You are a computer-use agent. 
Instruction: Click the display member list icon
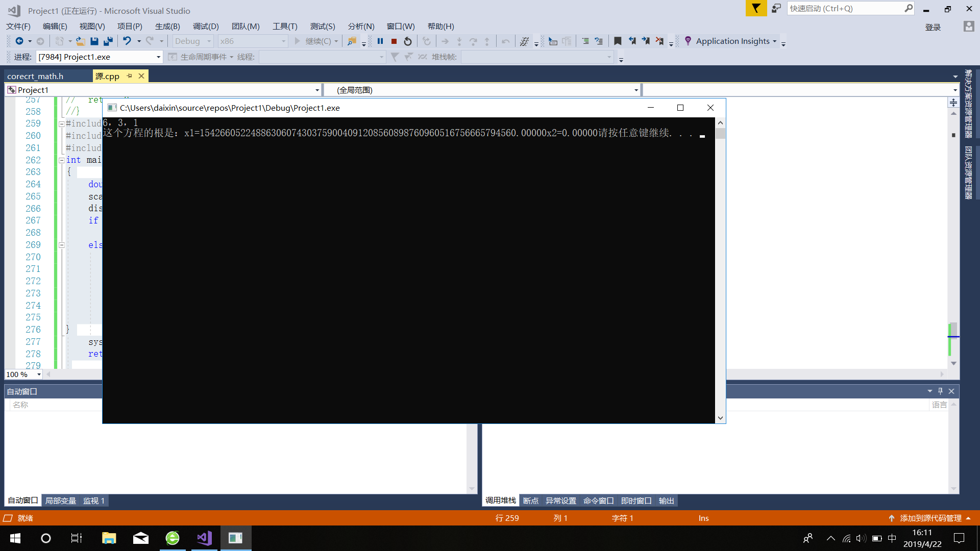click(x=553, y=41)
